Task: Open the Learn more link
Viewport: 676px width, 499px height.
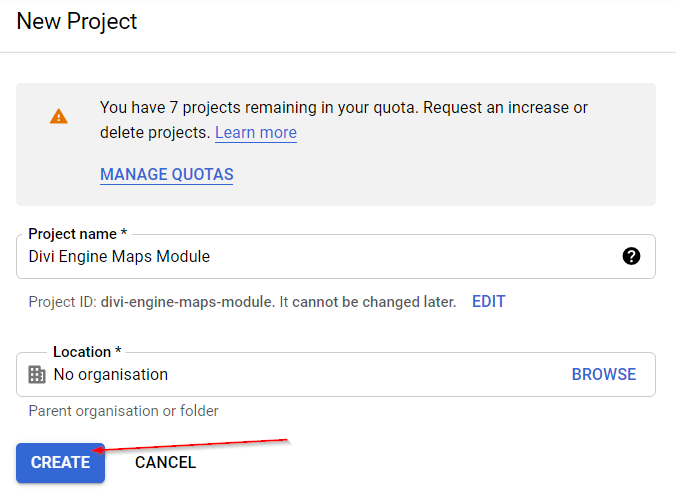Action: pos(255,132)
